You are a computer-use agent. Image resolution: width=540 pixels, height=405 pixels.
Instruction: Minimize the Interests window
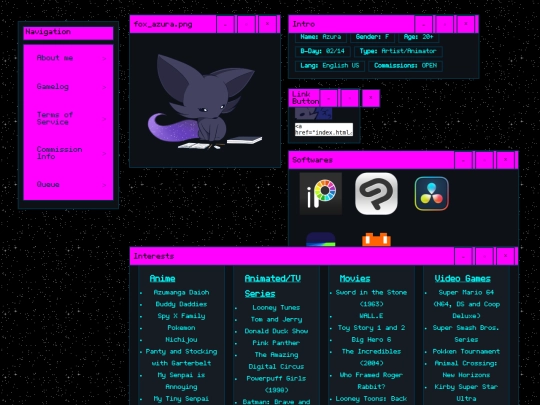point(464,256)
